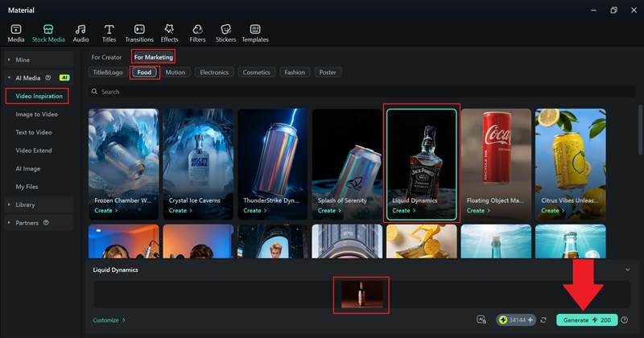Click the AI settings icon beside credits
Screen dimensions: 644x338
point(481,319)
